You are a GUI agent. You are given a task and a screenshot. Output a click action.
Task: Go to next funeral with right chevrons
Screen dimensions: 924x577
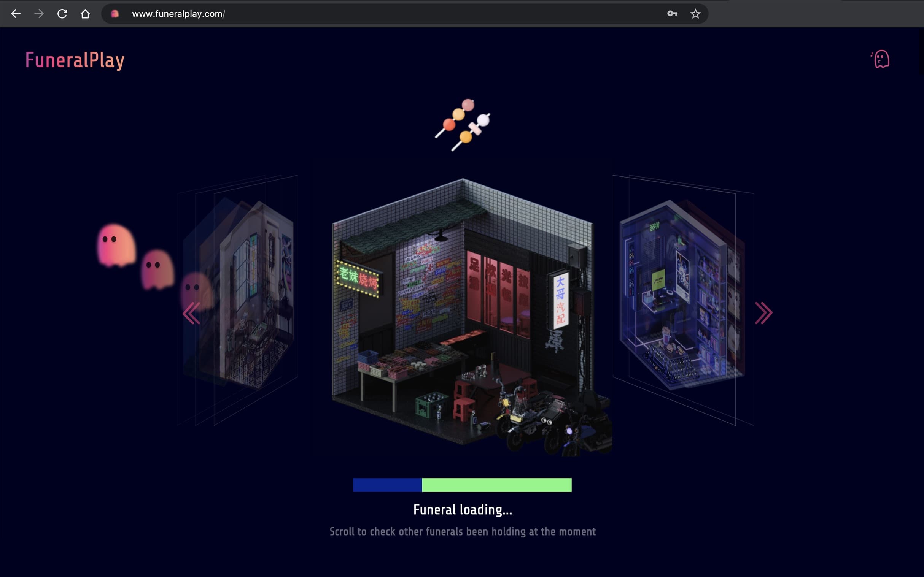click(763, 313)
